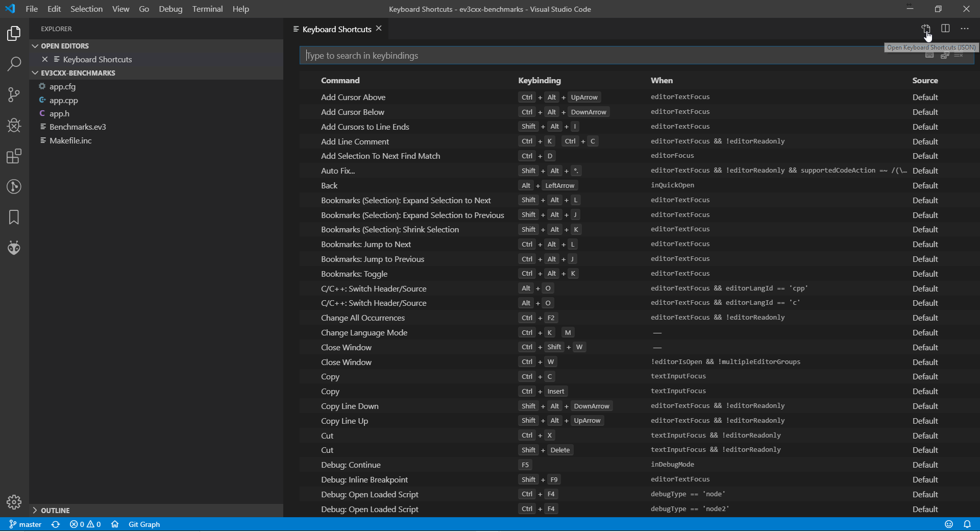The width and height of the screenshot is (980, 532).
Task: Open the Edit menu
Action: click(54, 9)
